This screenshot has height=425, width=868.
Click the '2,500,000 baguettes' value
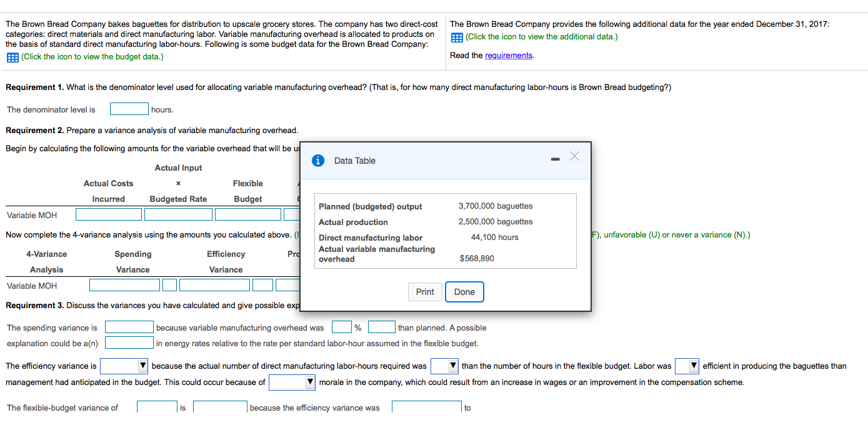pos(496,221)
